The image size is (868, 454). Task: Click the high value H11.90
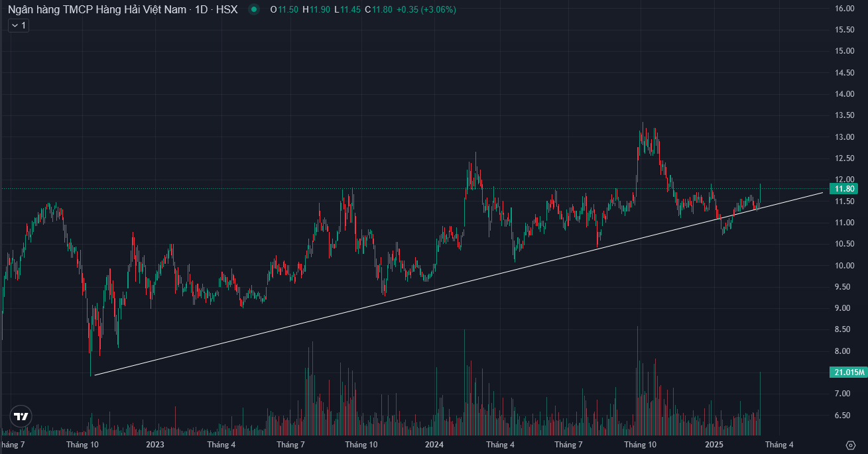tap(316, 10)
